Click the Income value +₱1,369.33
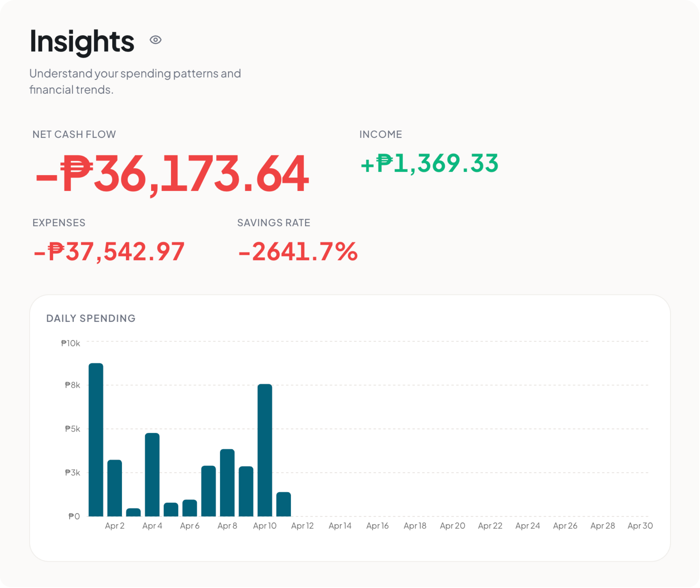The width and height of the screenshot is (700, 588). (x=429, y=163)
